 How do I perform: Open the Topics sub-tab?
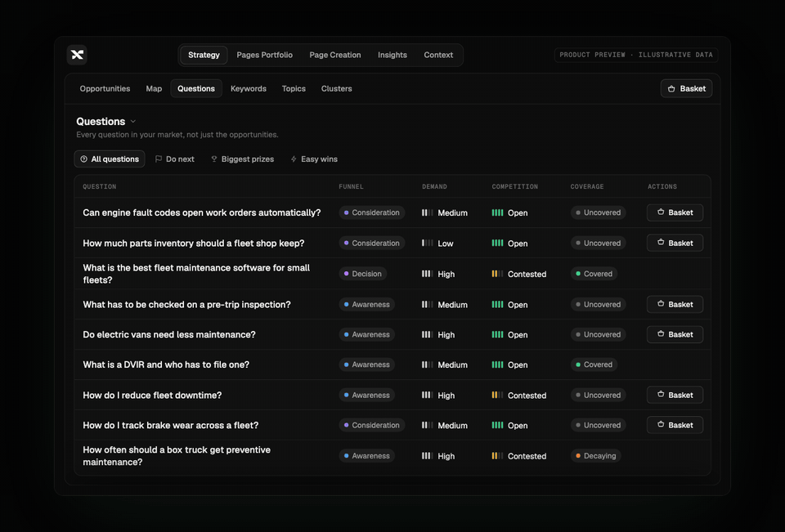tap(294, 88)
